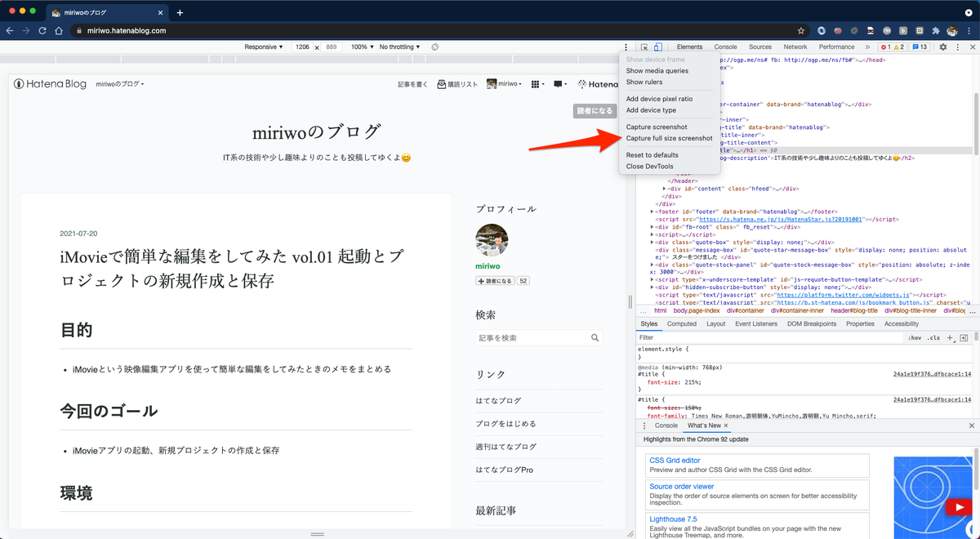Switch to the Sources tab
This screenshot has width=980, height=539.
coord(760,47)
